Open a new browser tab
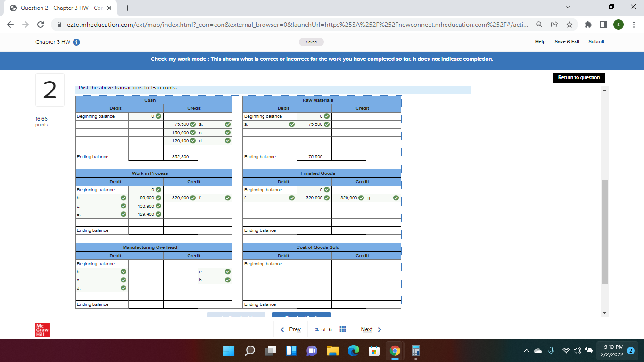This screenshot has height=362, width=644. pyautogui.click(x=127, y=8)
